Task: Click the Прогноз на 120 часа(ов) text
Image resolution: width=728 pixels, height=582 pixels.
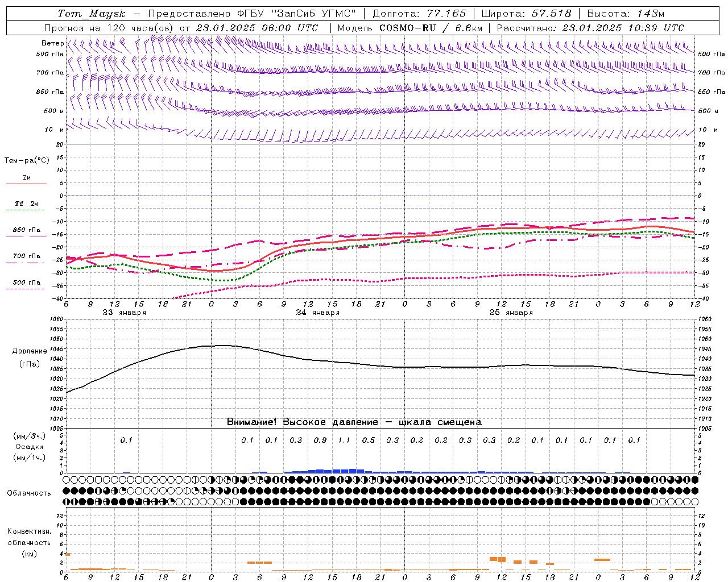Action: pyautogui.click(x=109, y=28)
